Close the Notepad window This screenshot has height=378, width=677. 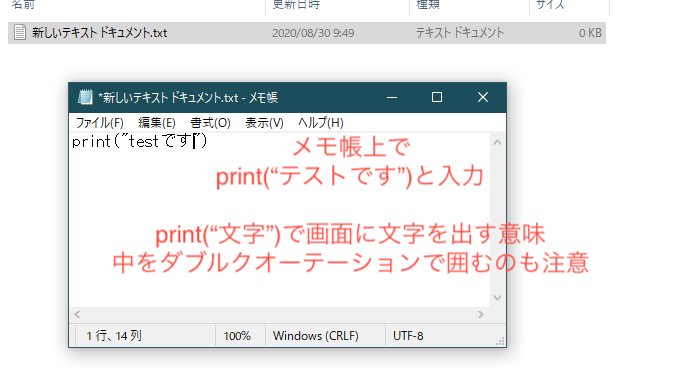483,97
